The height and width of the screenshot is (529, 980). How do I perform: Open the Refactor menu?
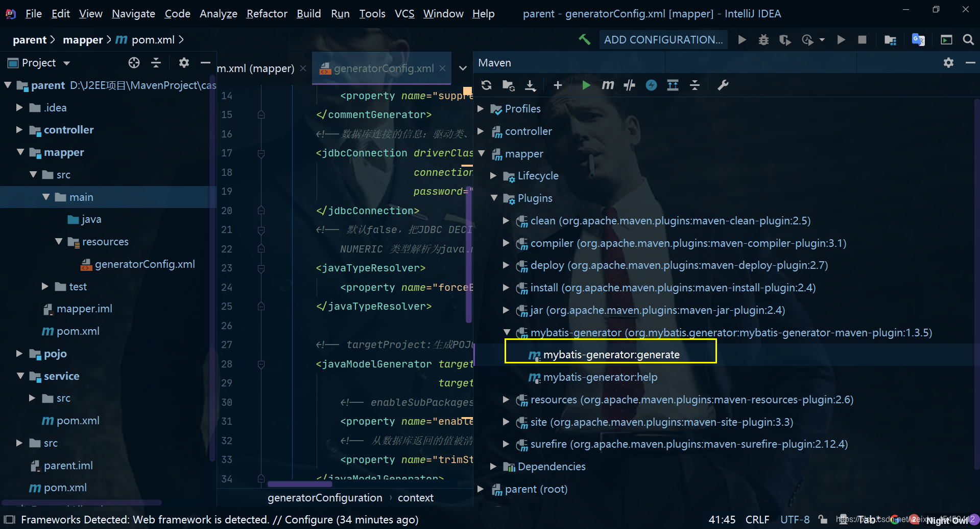tap(267, 13)
